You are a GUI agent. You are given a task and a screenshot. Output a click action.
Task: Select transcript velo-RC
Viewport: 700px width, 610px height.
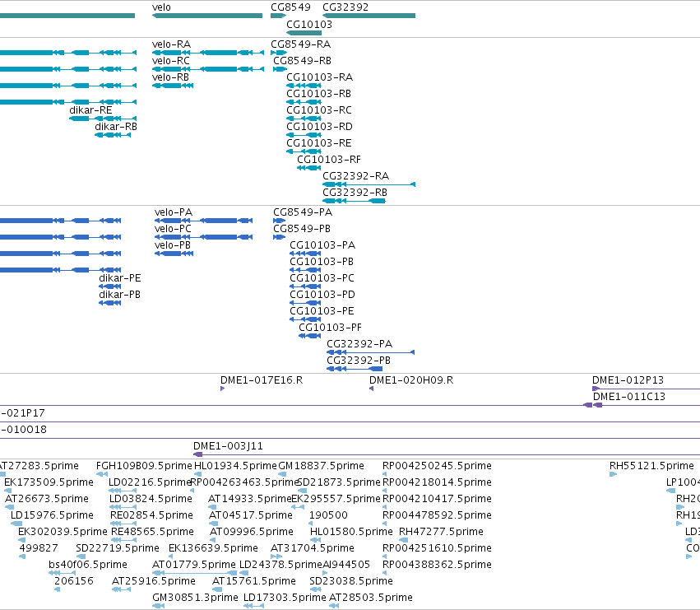tap(171, 61)
